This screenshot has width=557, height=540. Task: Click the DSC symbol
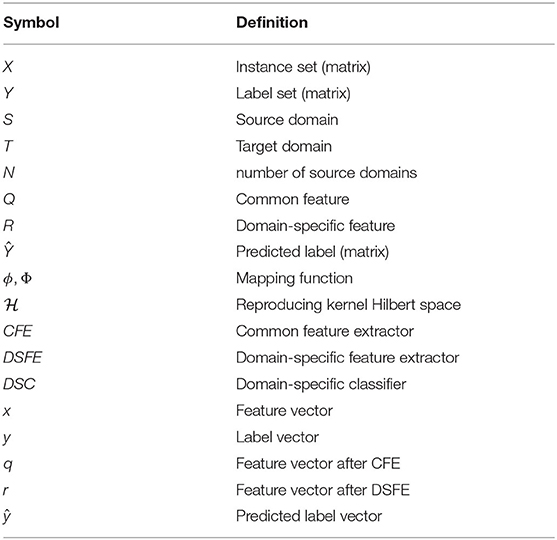pyautogui.click(x=19, y=384)
